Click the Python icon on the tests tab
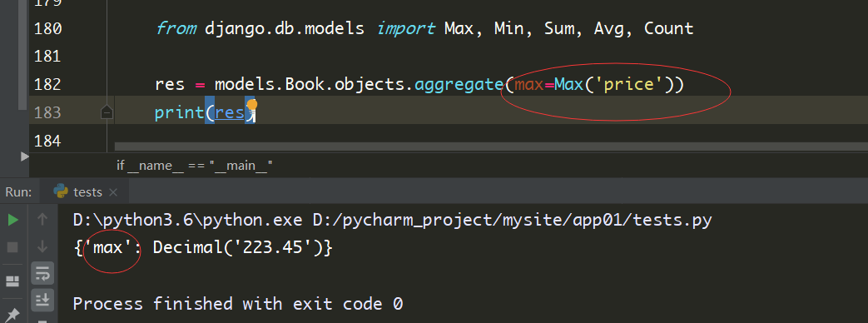This screenshot has width=868, height=323. click(x=61, y=191)
